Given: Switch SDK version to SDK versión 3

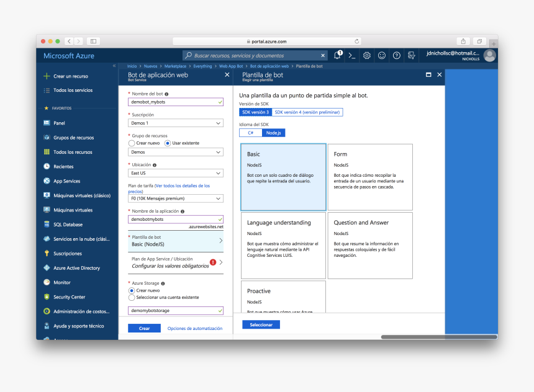Looking at the screenshot, I should (x=255, y=112).
